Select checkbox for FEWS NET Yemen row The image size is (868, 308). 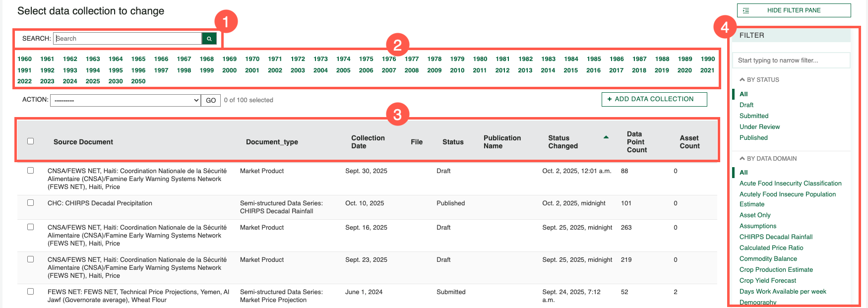pos(31,292)
